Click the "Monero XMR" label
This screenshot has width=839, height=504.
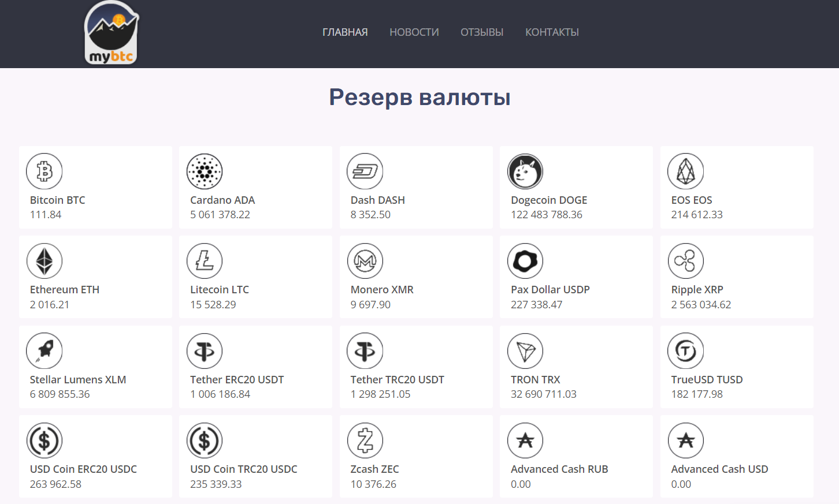(x=382, y=290)
